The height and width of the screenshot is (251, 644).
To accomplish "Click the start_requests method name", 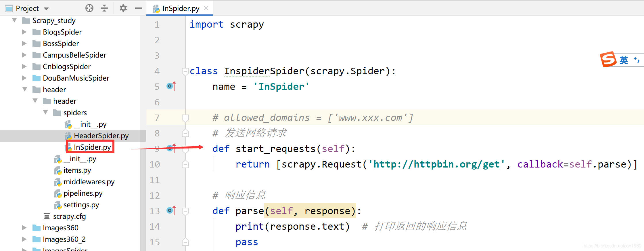I will pyautogui.click(x=275, y=149).
